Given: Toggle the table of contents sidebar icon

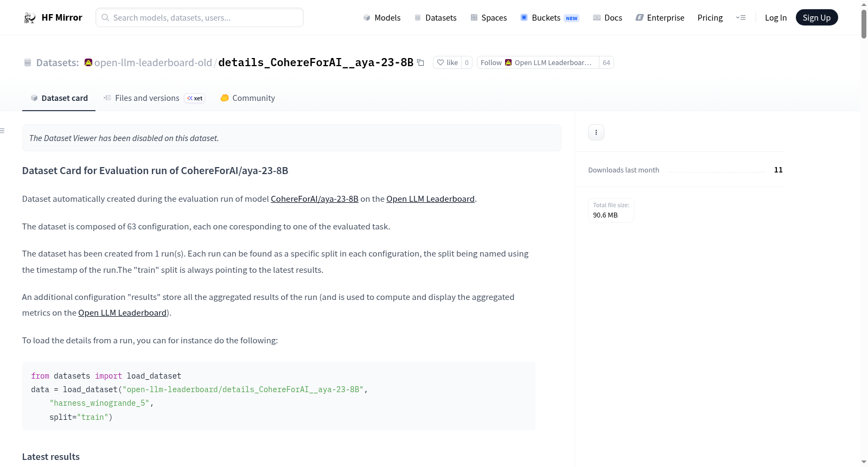Looking at the screenshot, I should [2, 131].
